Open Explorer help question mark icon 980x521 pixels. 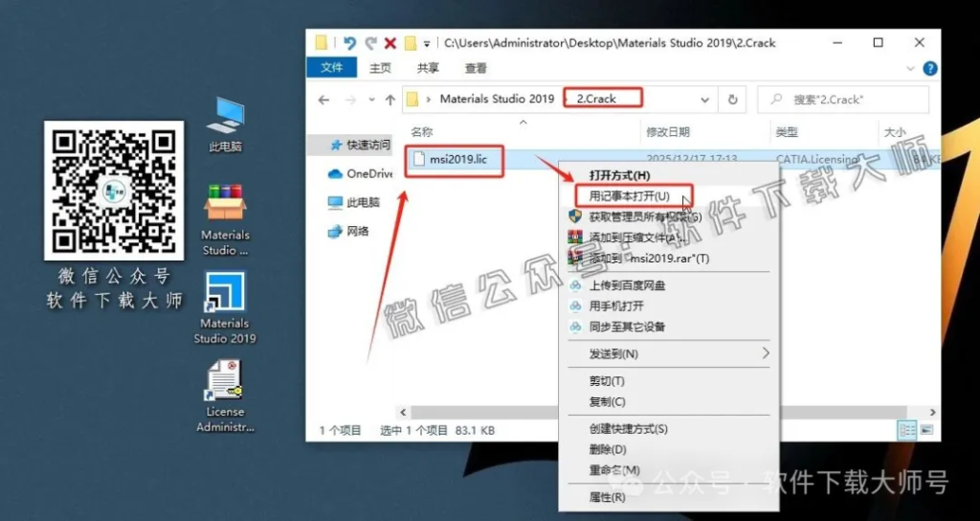click(930, 68)
